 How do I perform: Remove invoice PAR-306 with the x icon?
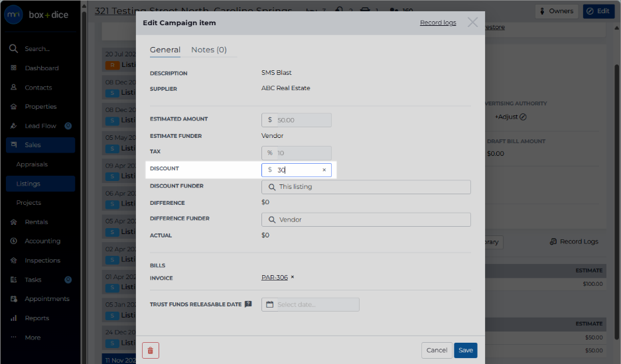point(293,277)
